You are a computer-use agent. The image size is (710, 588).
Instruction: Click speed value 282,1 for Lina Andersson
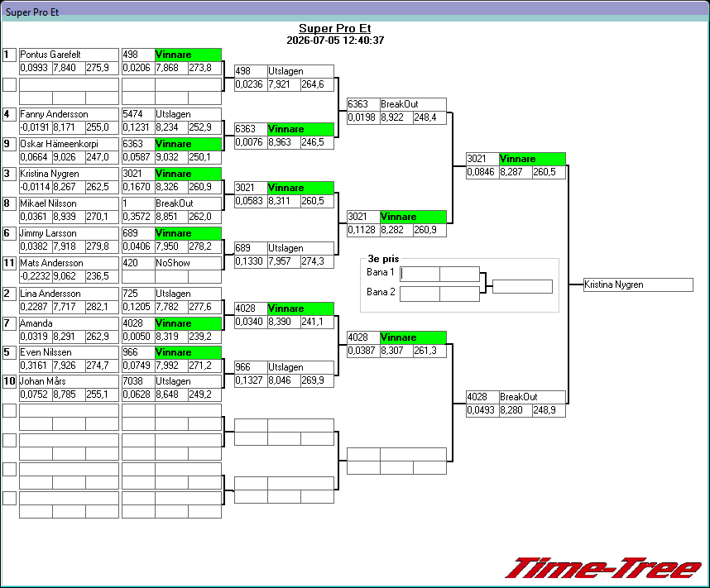[102, 307]
